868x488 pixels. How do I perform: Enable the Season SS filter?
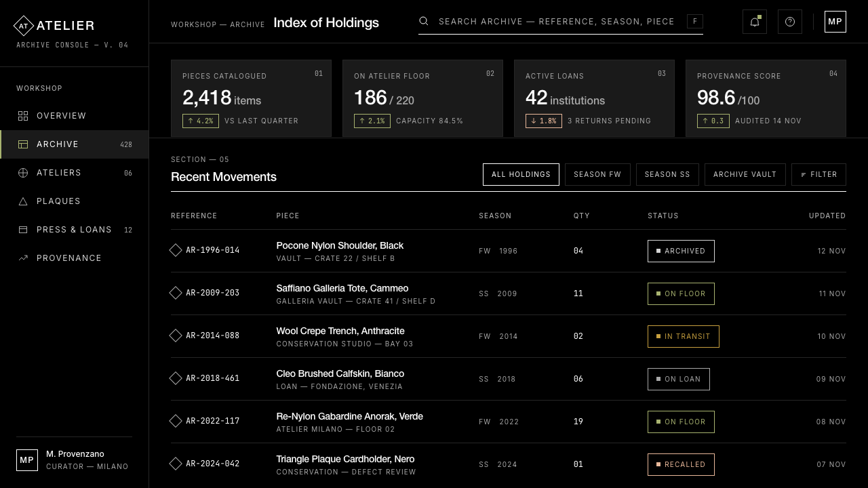click(x=667, y=174)
